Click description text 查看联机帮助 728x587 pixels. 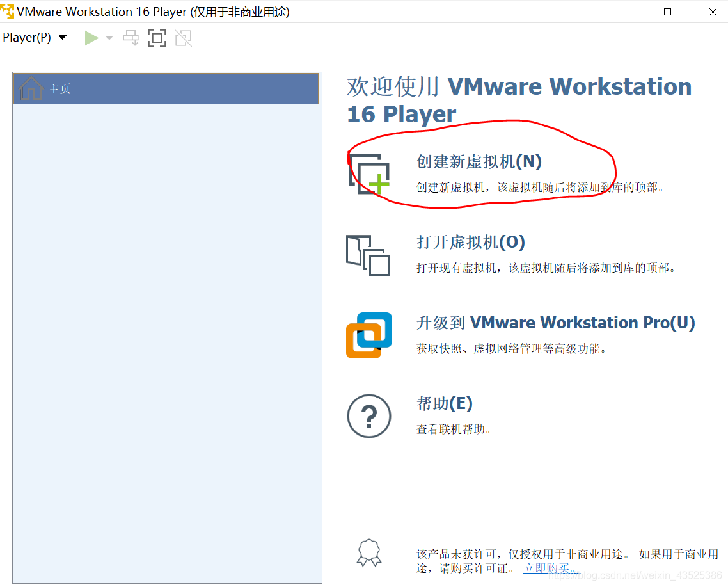pos(454,429)
